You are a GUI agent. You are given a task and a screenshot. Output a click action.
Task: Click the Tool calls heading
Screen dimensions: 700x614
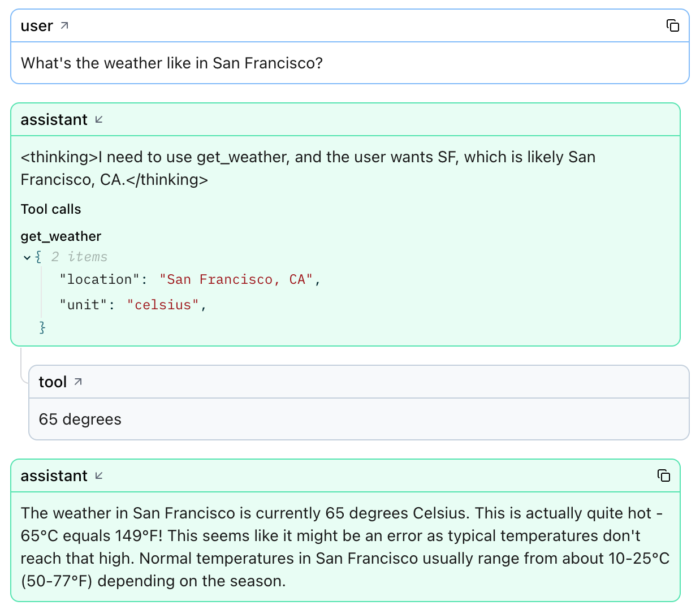click(x=51, y=209)
